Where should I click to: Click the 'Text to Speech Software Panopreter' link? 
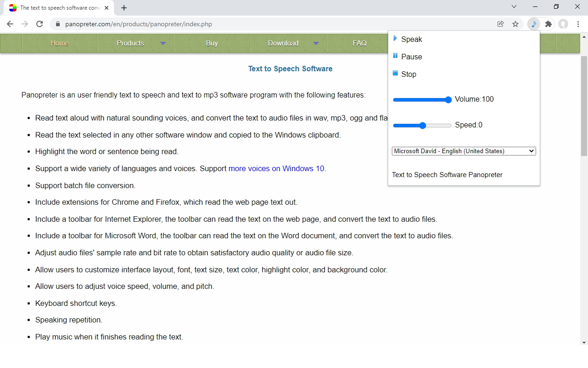(447, 175)
